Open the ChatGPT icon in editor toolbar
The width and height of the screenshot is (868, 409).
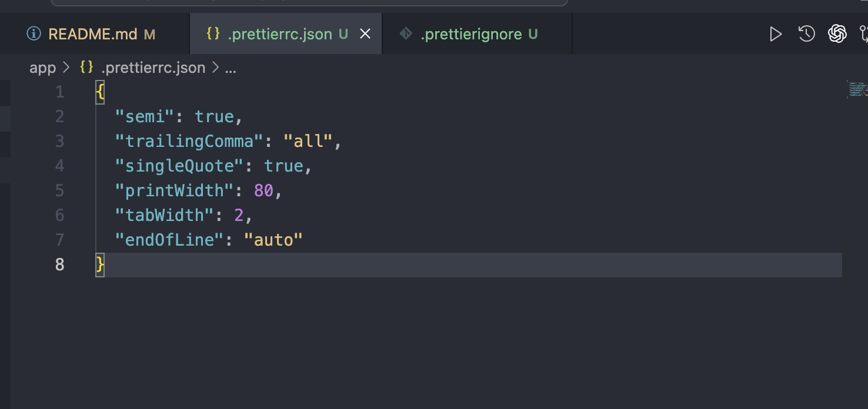coord(837,34)
